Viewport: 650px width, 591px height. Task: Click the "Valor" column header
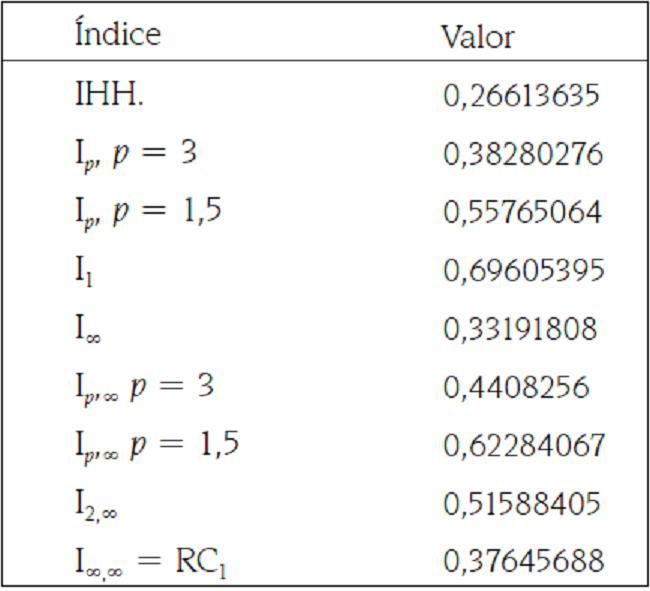point(477,37)
